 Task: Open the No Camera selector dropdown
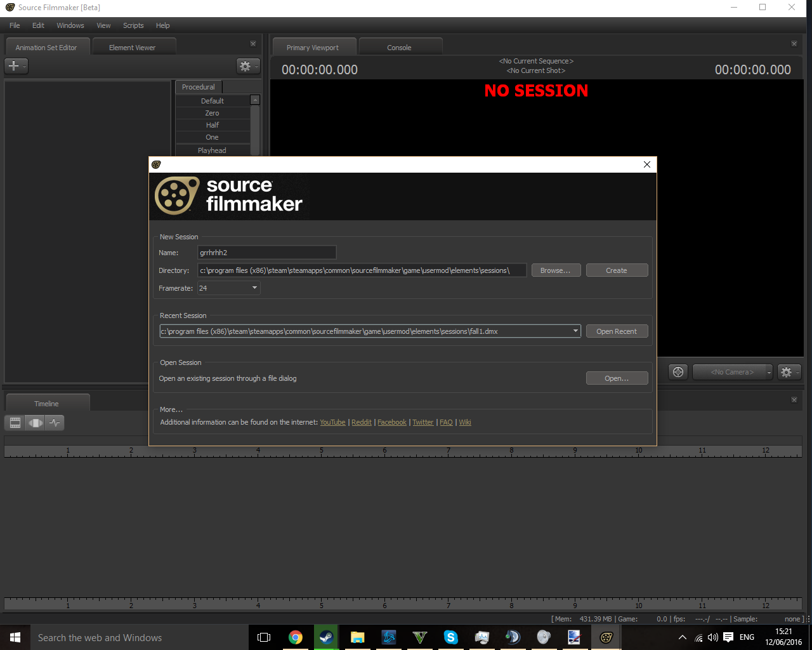tap(733, 372)
